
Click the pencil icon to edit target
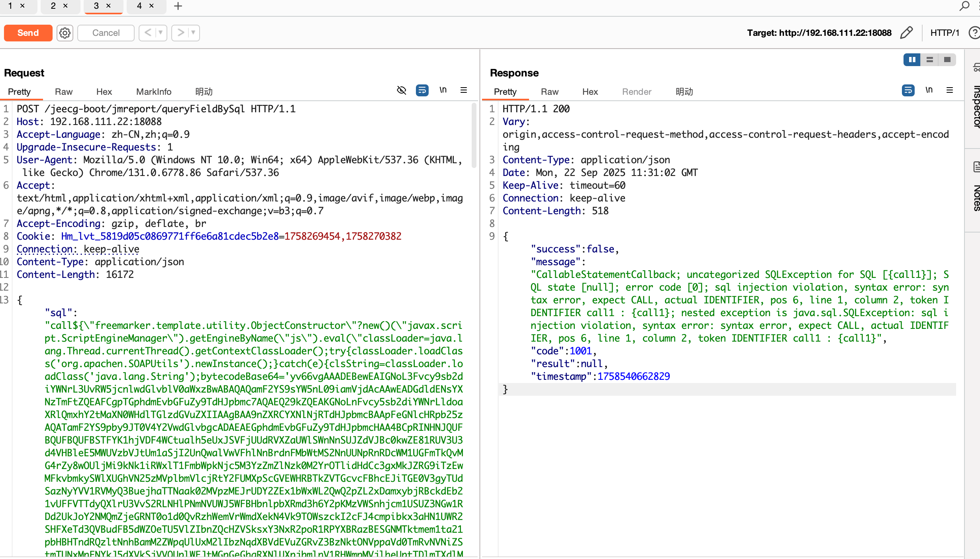[906, 33]
